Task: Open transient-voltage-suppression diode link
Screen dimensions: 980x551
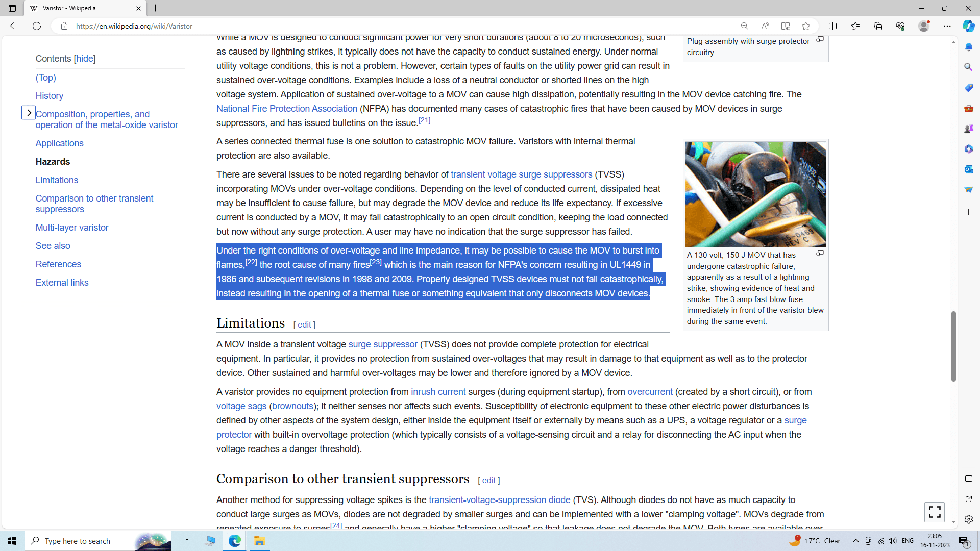Action: [500, 500]
